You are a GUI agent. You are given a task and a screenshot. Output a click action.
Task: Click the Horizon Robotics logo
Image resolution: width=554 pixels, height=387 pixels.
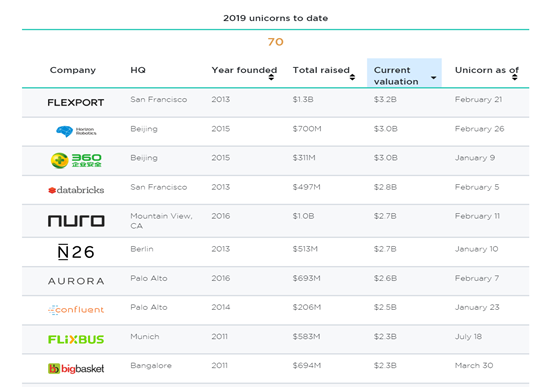76,131
